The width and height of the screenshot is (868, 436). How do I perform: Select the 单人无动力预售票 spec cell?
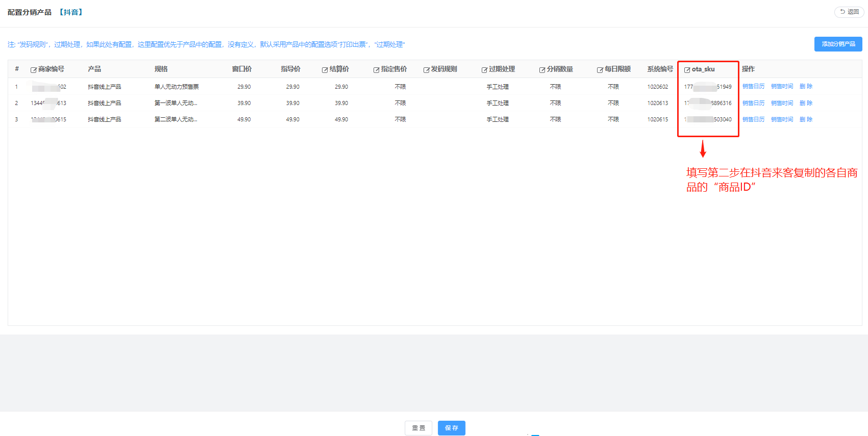click(177, 87)
